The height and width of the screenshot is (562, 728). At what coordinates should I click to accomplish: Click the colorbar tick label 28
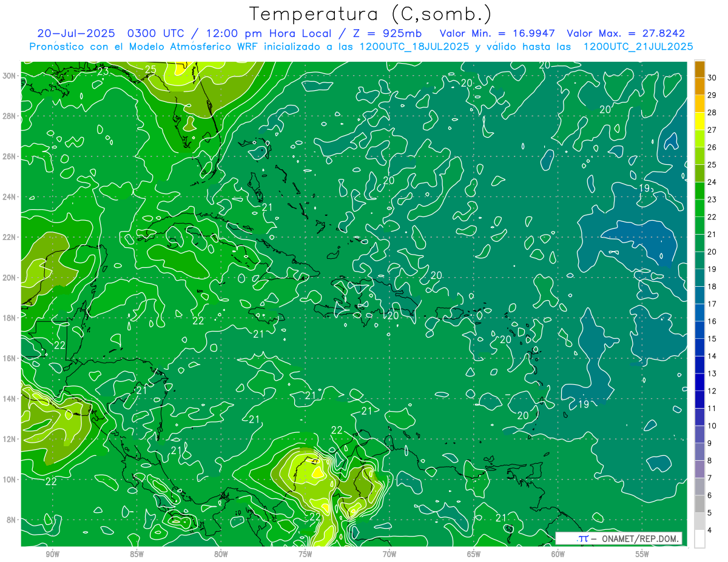[712, 113]
